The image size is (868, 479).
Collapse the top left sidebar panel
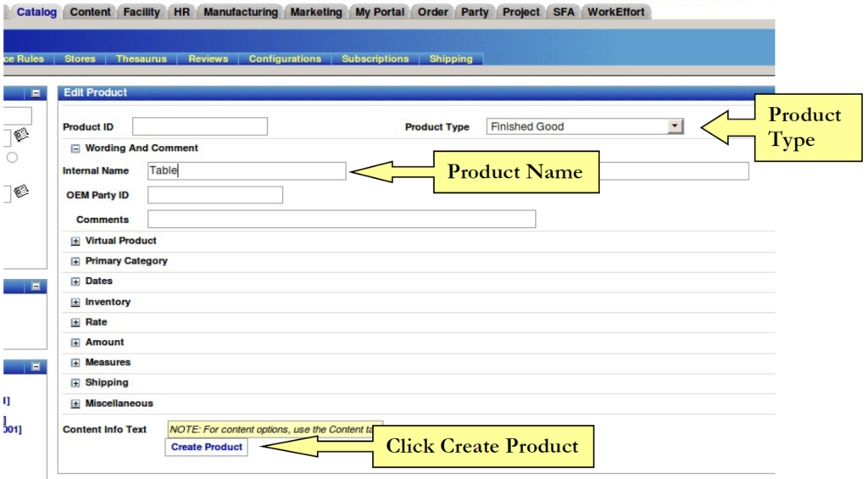(36, 92)
